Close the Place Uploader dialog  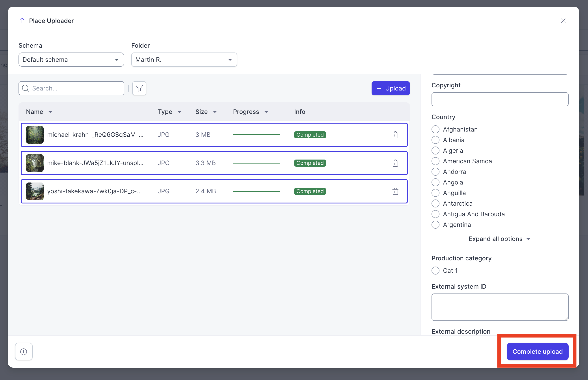(563, 21)
